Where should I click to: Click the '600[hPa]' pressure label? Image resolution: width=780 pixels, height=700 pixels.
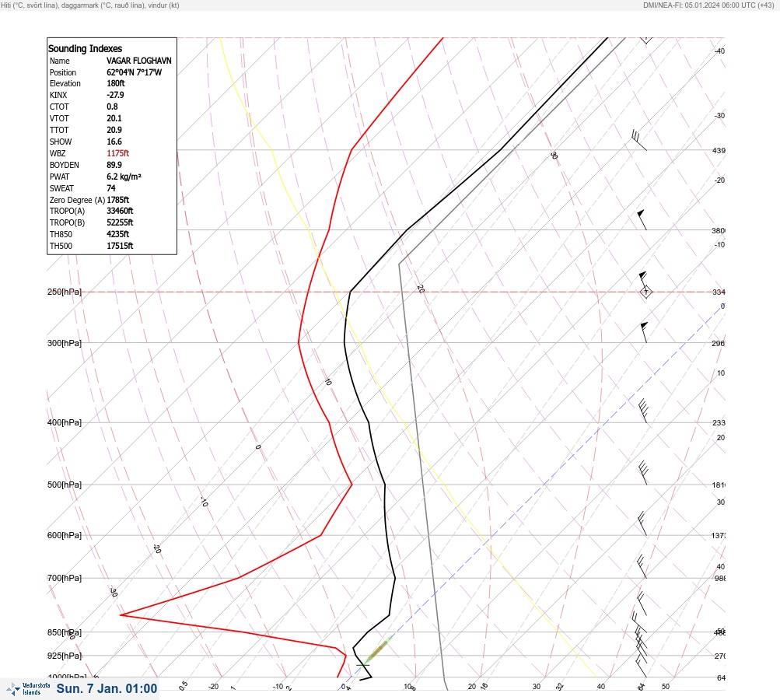(65, 535)
